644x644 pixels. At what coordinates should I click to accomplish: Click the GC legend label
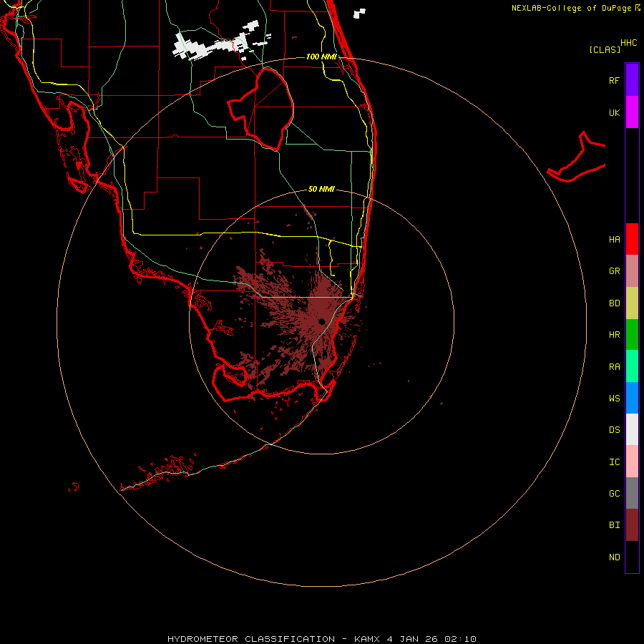[614, 493]
